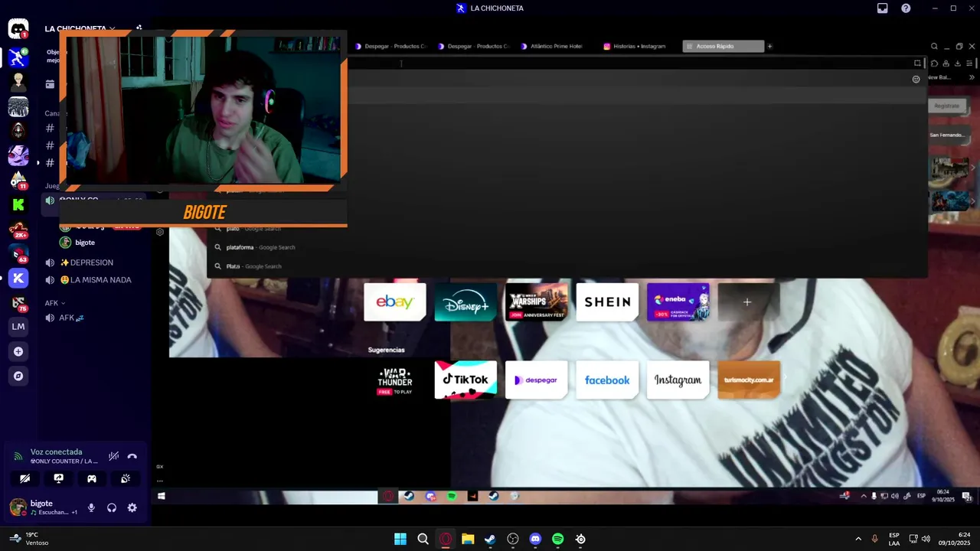Open the SHEIN speed dial tile

(x=607, y=302)
